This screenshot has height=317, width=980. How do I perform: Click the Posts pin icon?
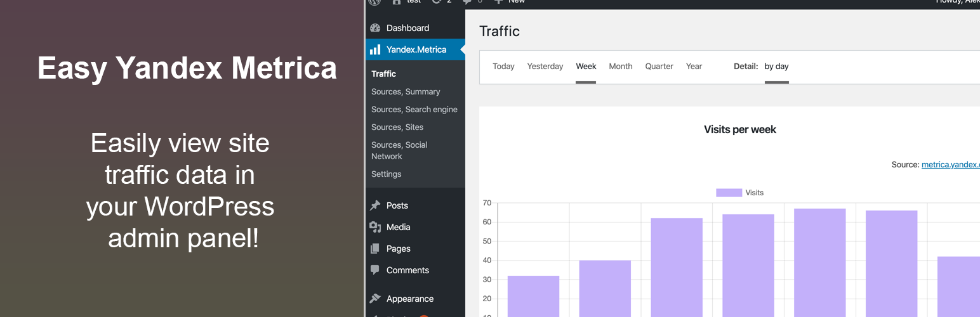tap(375, 205)
